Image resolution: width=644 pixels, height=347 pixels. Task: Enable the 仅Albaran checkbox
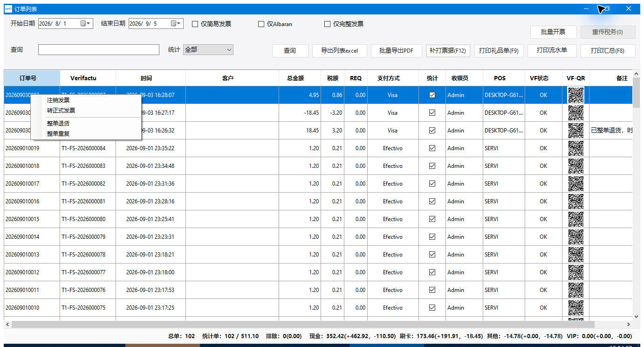261,24
